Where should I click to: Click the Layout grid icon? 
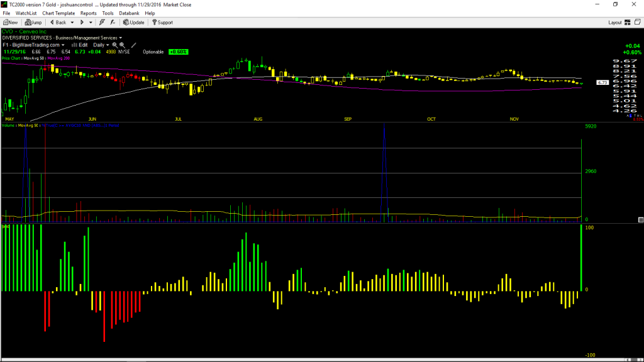(628, 23)
